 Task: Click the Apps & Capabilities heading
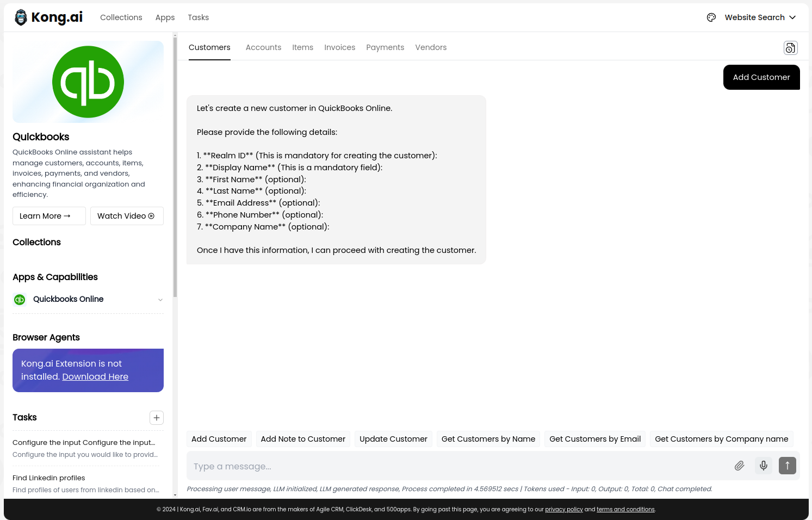tap(55, 277)
